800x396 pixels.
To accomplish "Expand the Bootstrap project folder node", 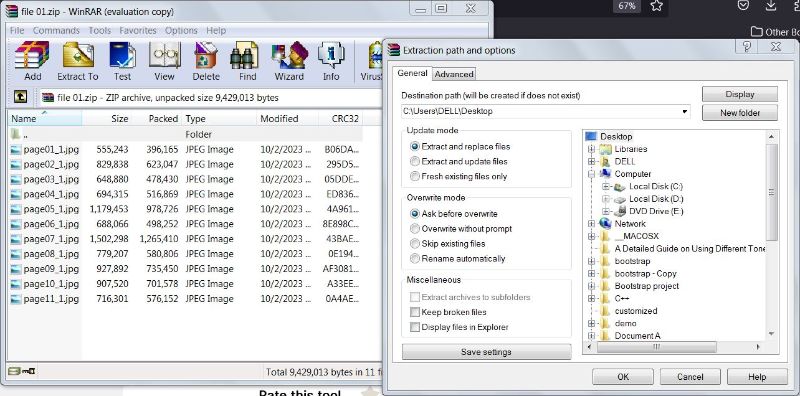I will (x=591, y=286).
